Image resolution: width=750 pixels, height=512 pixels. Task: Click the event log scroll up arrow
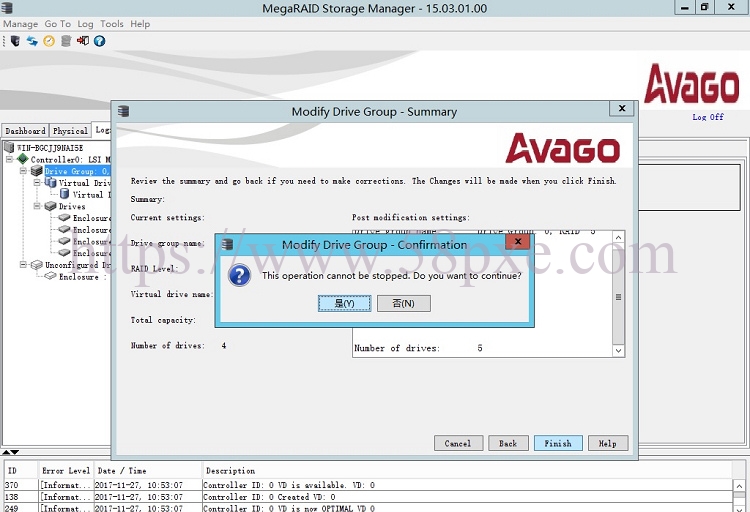(739, 486)
